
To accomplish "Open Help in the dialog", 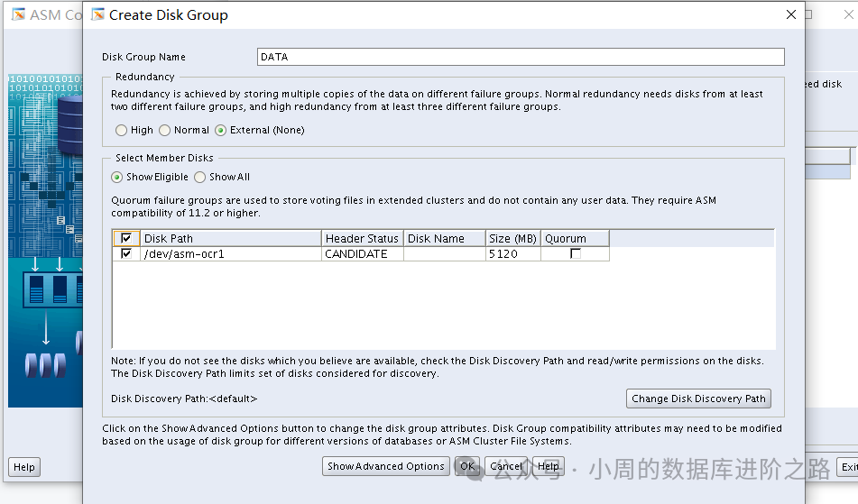I will [x=547, y=466].
